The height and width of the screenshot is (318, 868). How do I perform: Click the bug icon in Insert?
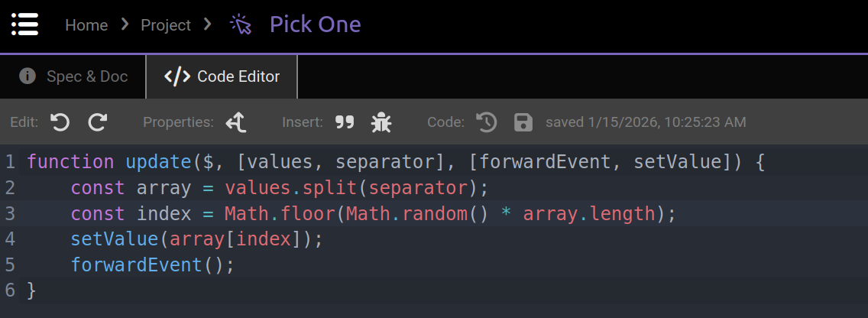(381, 122)
